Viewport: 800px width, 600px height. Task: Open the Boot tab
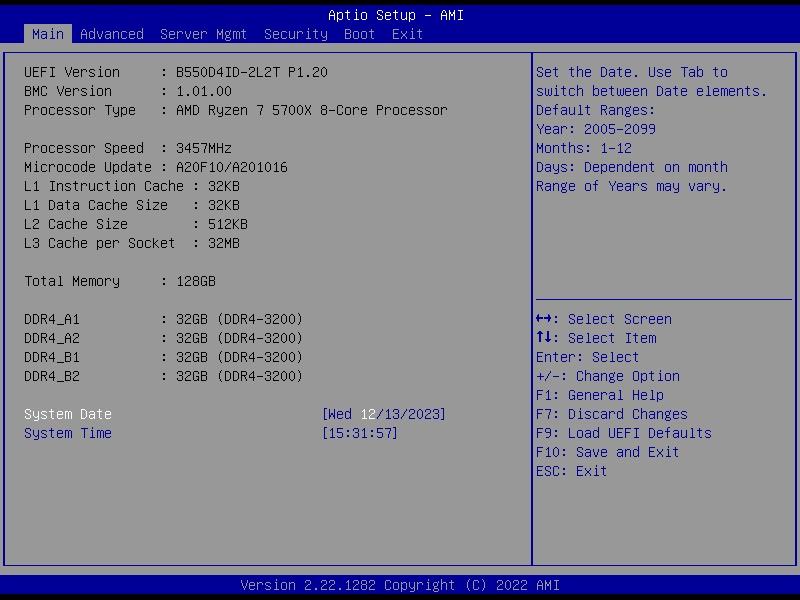coord(359,34)
